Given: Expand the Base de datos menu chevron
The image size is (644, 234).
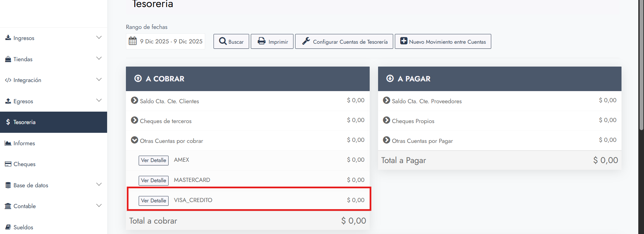Looking at the screenshot, I should tap(99, 185).
